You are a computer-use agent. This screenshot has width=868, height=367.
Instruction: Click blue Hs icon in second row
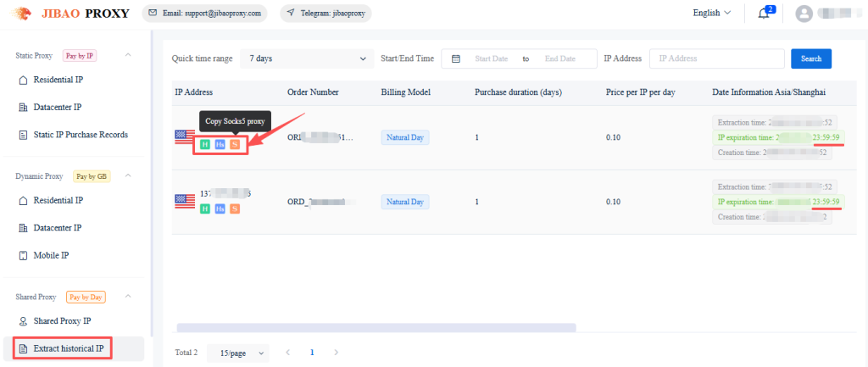(220, 209)
